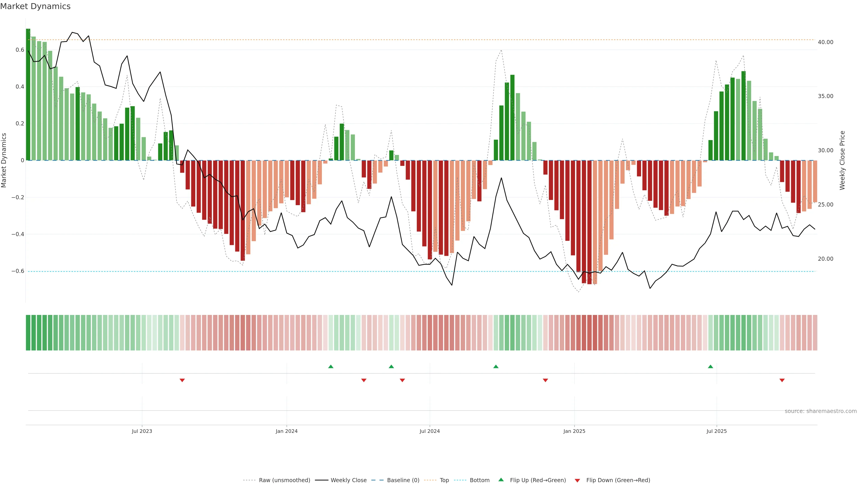Click the Market Dynamics chart title

click(35, 6)
